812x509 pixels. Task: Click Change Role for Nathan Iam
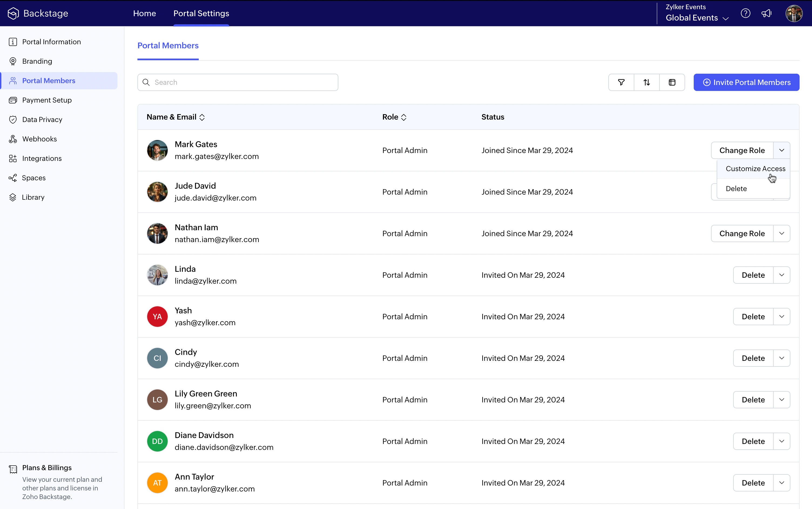click(x=742, y=234)
